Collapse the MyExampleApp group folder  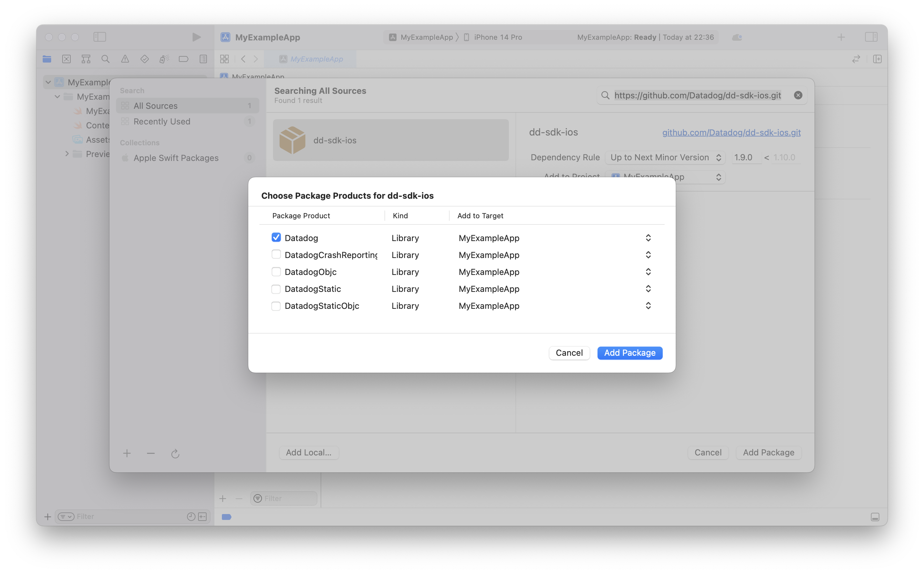click(57, 96)
